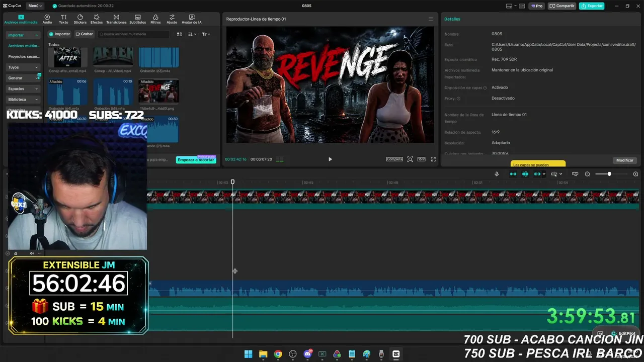Screen dimensions: 644x362
Task: Toggle the timeline cover preview icon
Action: [575, 174]
